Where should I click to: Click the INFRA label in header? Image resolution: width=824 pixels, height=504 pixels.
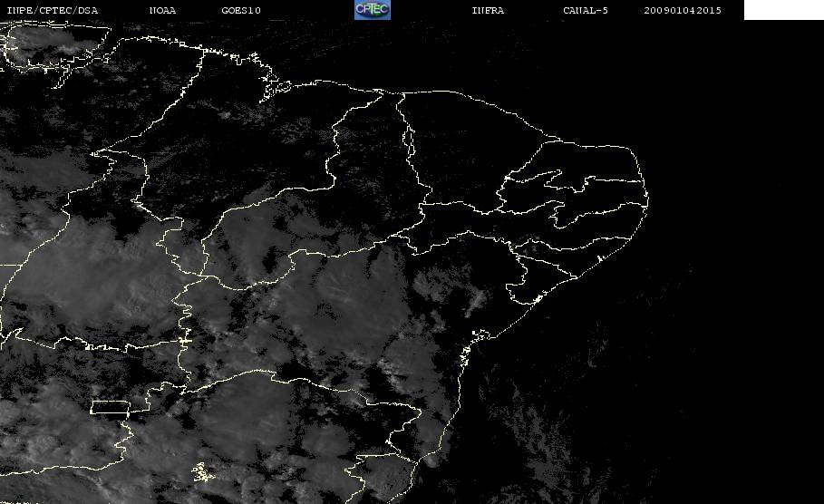click(488, 10)
